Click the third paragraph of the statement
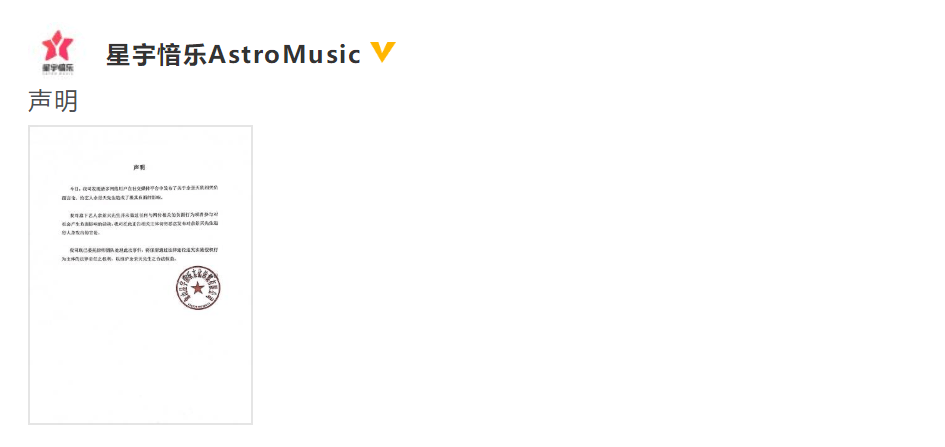This screenshot has width=945, height=447. tap(138, 254)
